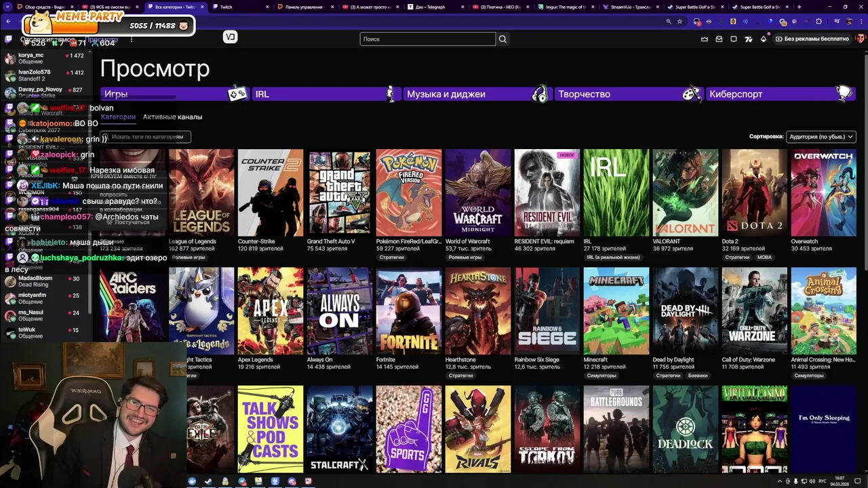Open Prime loot crown icon
The image size is (868, 488).
point(704,39)
